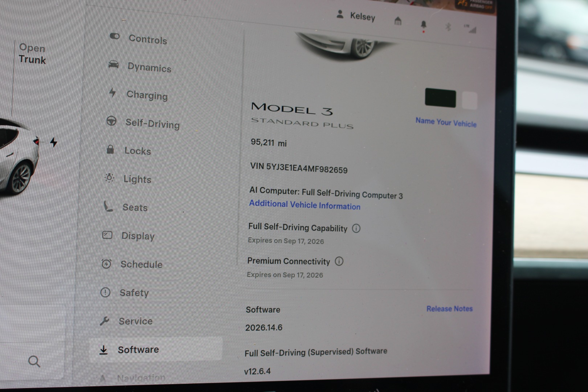Open the Dynamics settings

[x=149, y=68]
